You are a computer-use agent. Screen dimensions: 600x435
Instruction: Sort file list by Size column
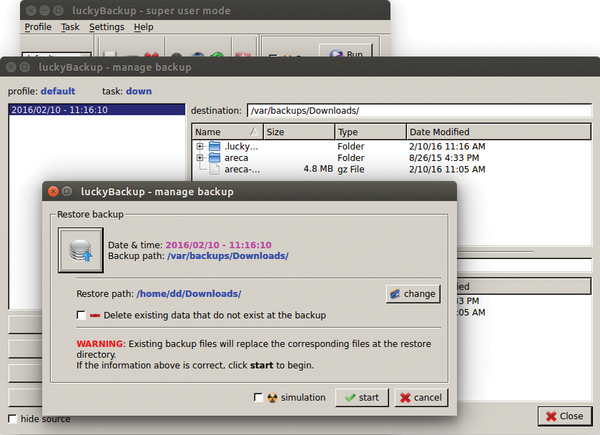click(299, 132)
